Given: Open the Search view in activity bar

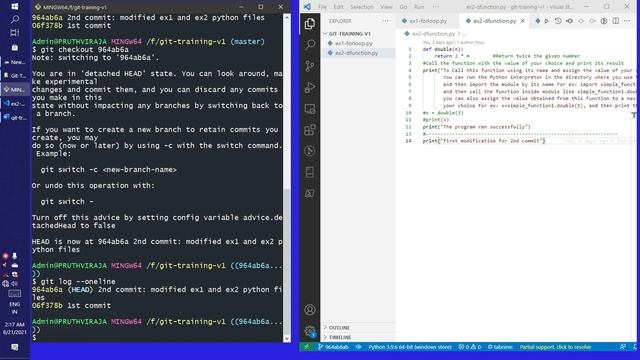Looking at the screenshot, I should pyautogui.click(x=310, y=44).
